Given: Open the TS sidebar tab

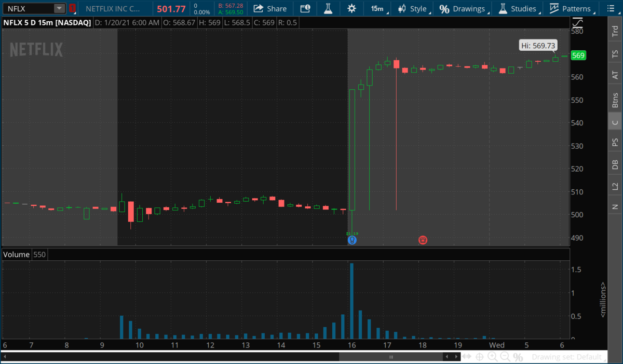Looking at the screenshot, I should [x=615, y=53].
